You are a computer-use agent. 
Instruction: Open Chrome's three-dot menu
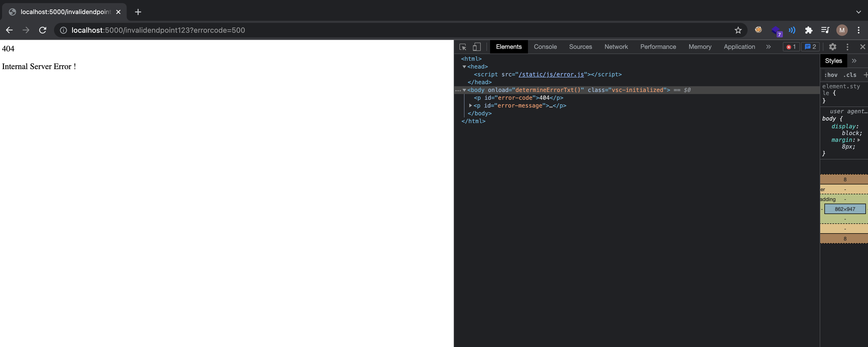[x=859, y=30]
